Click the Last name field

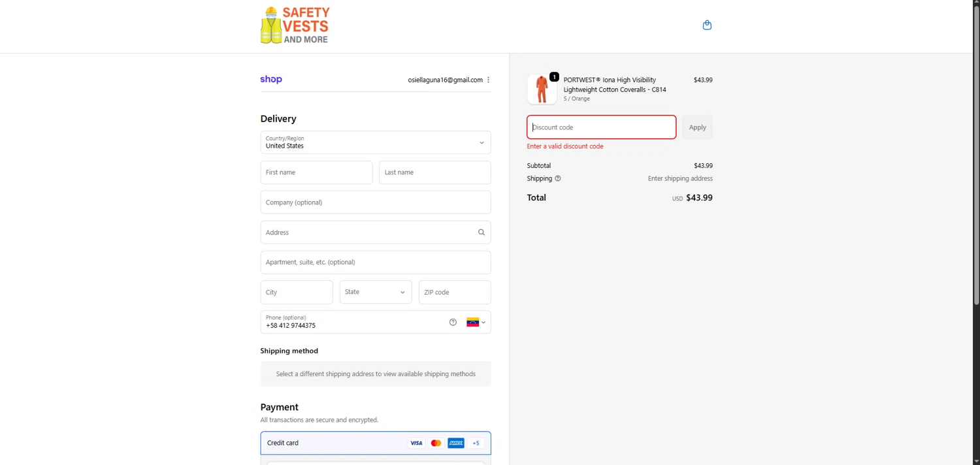(435, 172)
